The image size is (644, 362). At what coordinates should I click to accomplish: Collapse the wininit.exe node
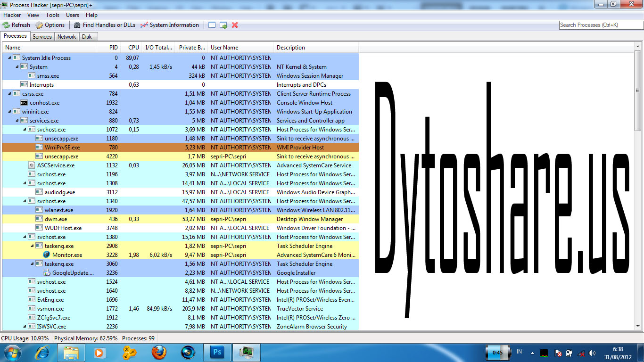pos(9,112)
